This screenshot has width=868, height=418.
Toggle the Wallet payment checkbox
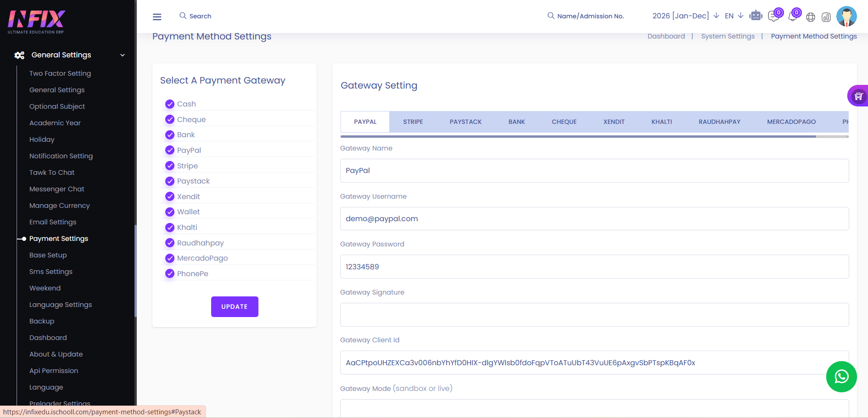[x=170, y=212]
